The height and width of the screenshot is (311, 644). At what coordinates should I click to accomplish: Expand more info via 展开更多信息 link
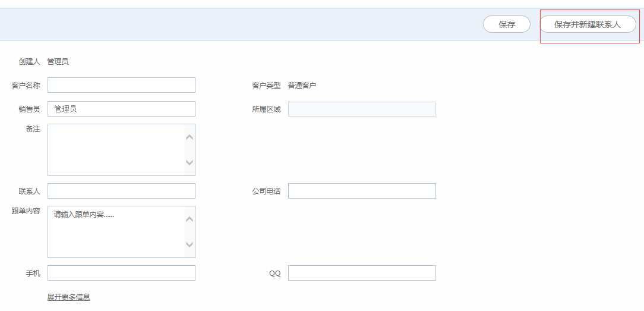pos(69,297)
